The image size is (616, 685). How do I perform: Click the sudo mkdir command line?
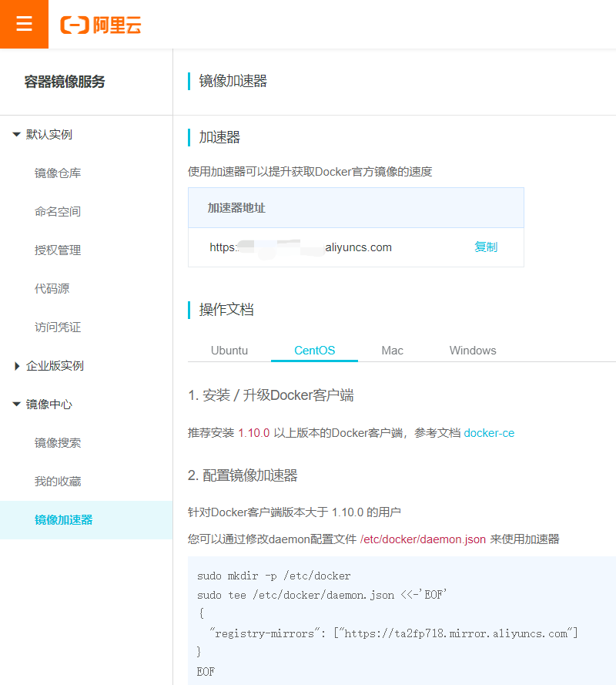click(x=273, y=576)
